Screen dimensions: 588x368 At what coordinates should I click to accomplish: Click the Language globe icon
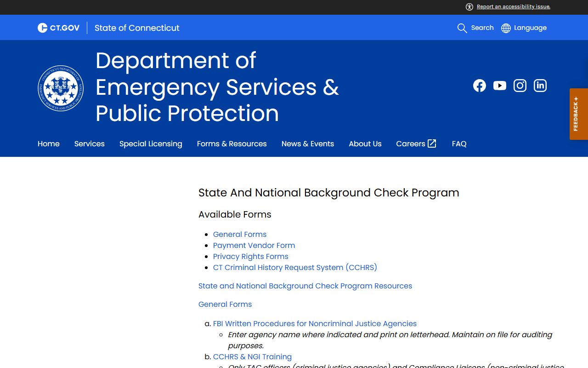(x=506, y=28)
